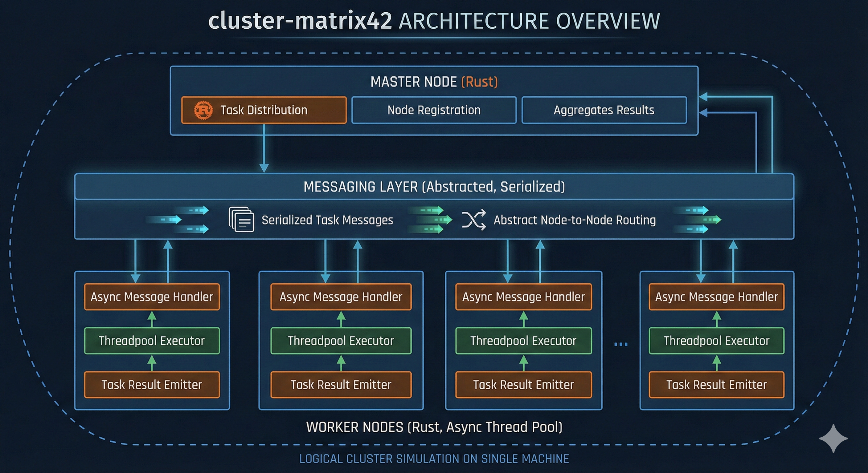868x473 pixels.
Task: Click the shuffle routing arrows icon
Action: [x=474, y=220]
